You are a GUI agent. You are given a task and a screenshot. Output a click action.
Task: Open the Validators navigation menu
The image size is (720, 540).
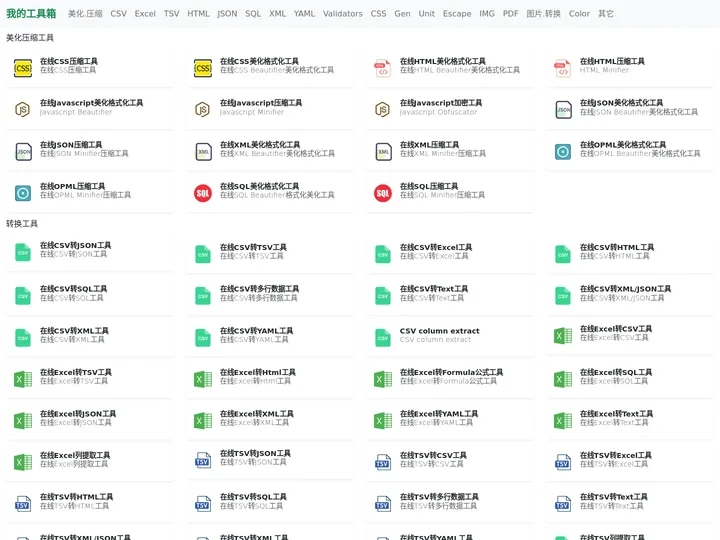[x=343, y=14]
